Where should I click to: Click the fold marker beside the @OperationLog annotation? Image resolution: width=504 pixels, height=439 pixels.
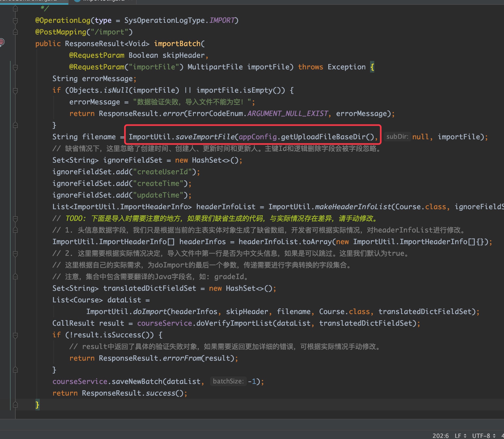pos(15,21)
